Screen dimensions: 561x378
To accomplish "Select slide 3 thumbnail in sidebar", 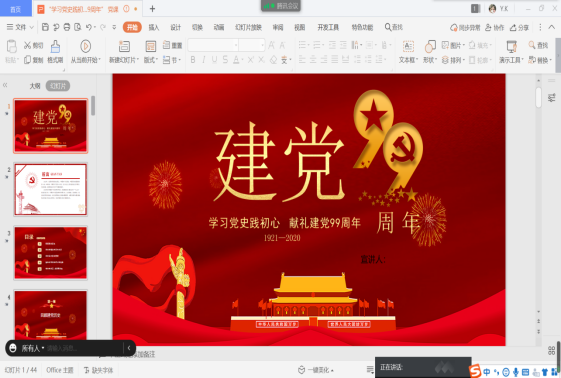I will coord(51,252).
